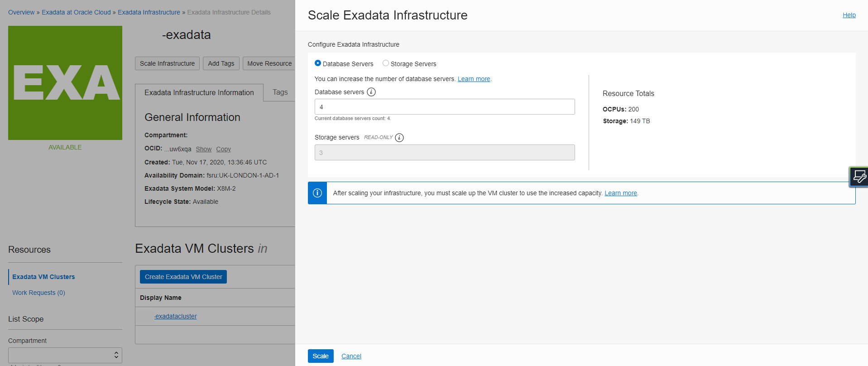Open the Help link
Viewport: 868px width, 366px height.
[x=849, y=15]
